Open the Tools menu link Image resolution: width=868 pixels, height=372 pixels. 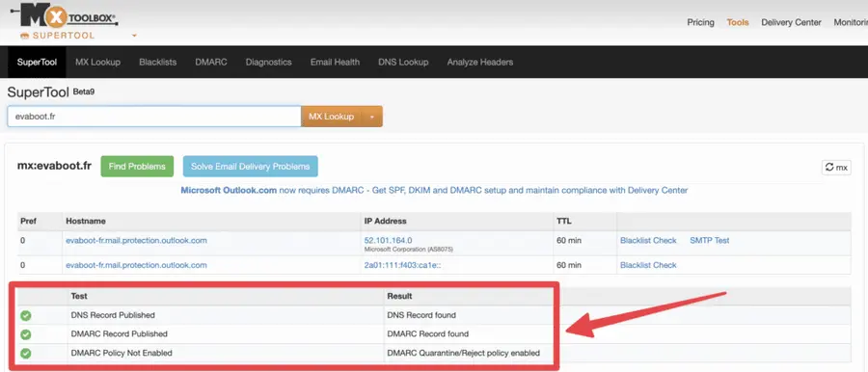point(738,22)
